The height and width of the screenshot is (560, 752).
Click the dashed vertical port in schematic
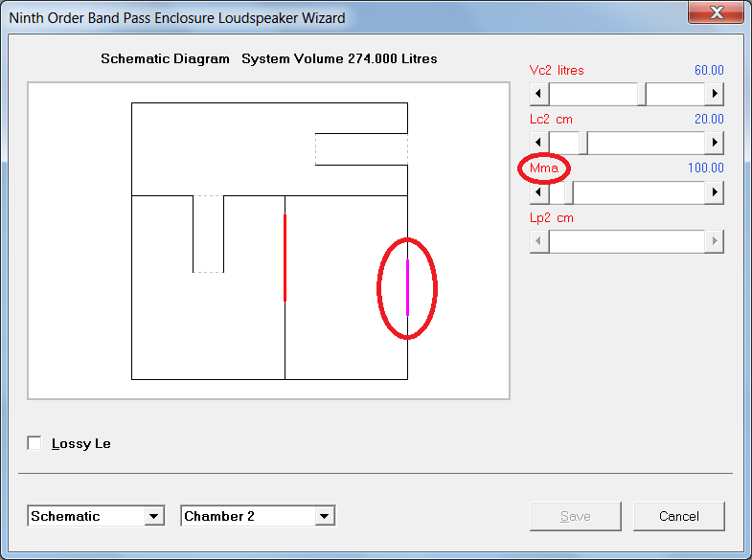point(208,234)
